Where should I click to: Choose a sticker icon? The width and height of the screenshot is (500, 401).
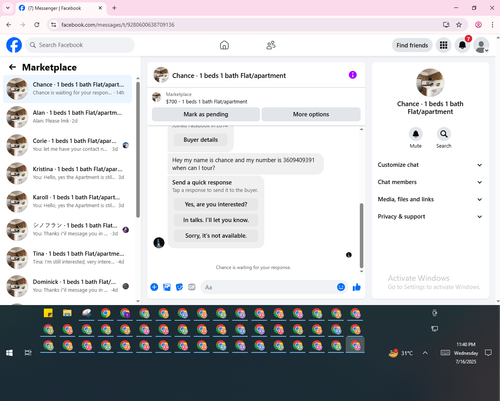coord(179,287)
